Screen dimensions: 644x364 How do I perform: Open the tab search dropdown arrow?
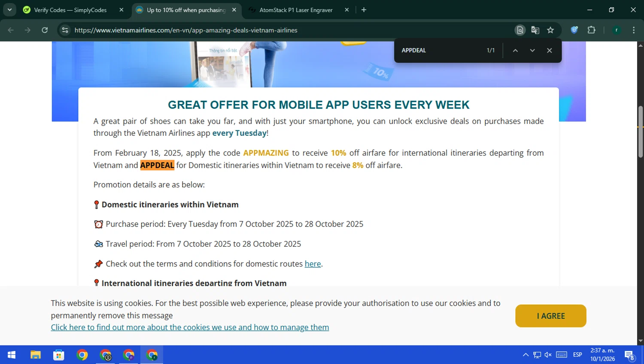click(x=9, y=9)
